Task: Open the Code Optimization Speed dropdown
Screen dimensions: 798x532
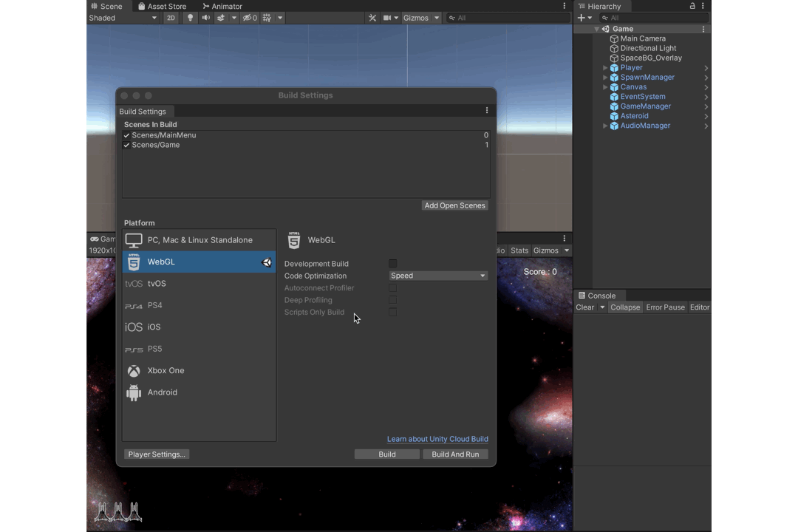Action: click(x=438, y=276)
